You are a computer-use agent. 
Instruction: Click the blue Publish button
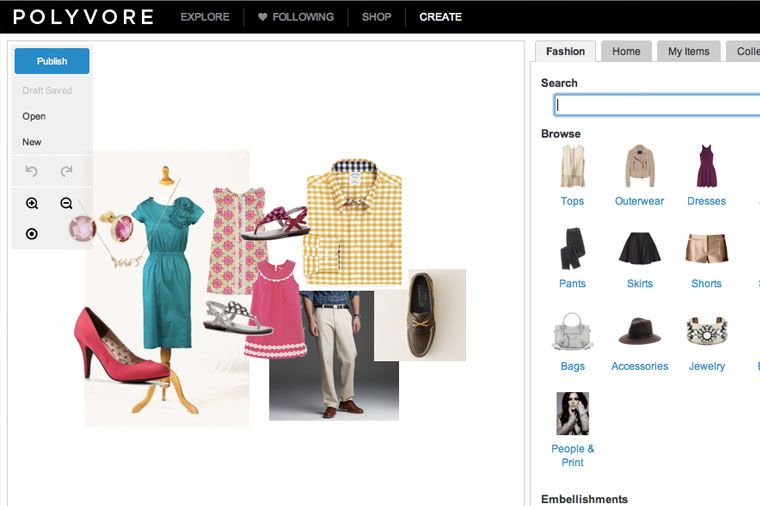pyautogui.click(x=52, y=61)
